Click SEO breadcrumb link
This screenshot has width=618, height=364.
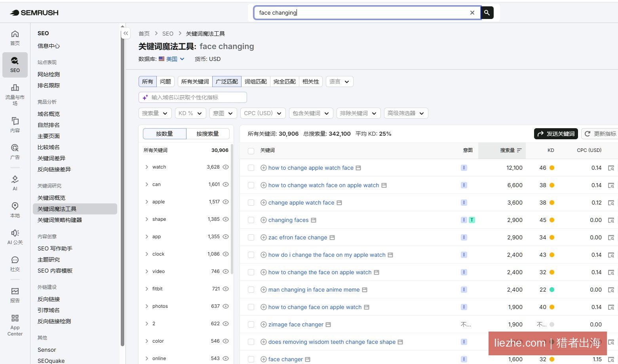click(x=168, y=34)
